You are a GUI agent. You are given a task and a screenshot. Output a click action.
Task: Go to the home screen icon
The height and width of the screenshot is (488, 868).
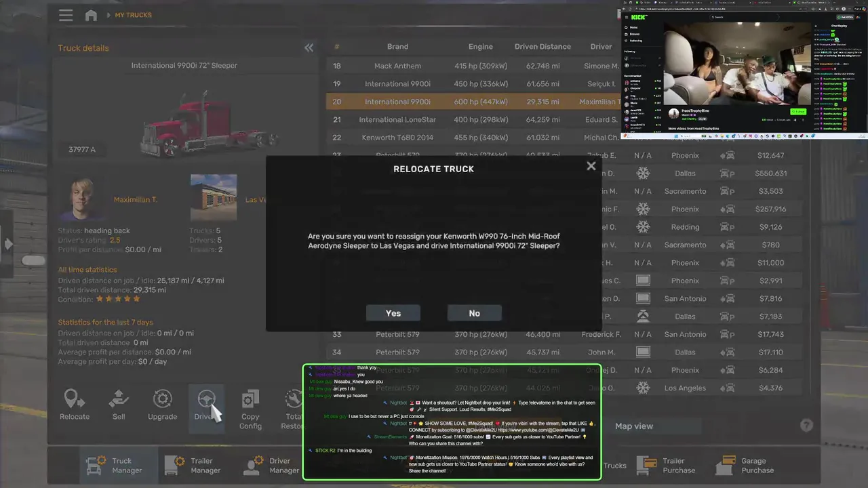coord(91,15)
